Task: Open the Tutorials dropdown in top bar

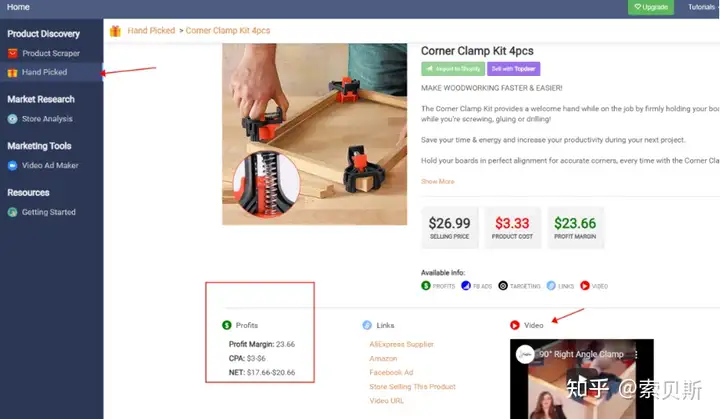Action: click(702, 7)
